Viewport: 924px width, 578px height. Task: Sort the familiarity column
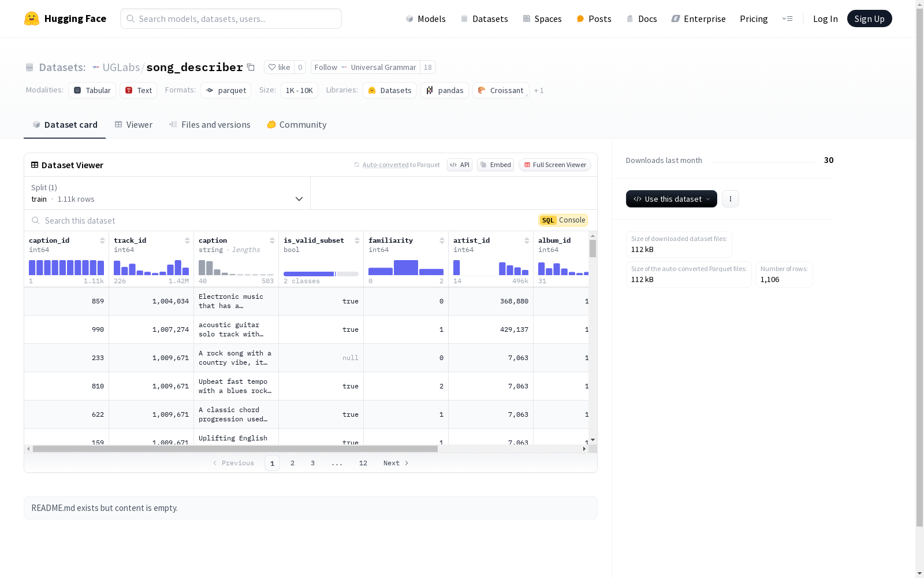point(442,240)
